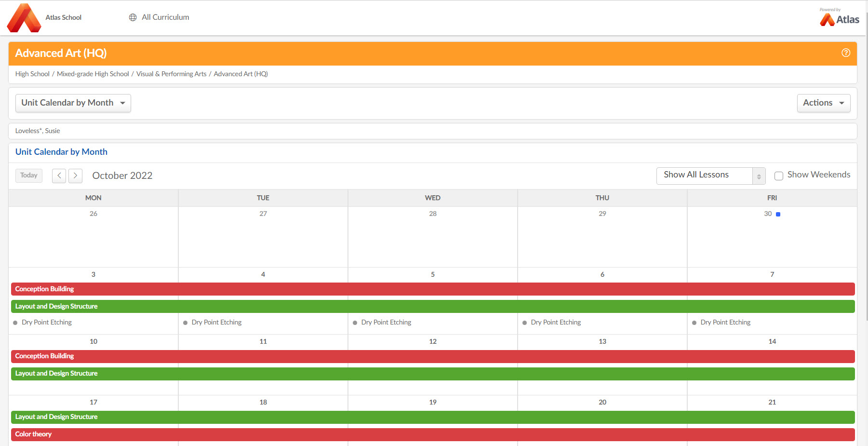This screenshot has height=446, width=868.
Task: Select day number 14
Action: pos(772,341)
